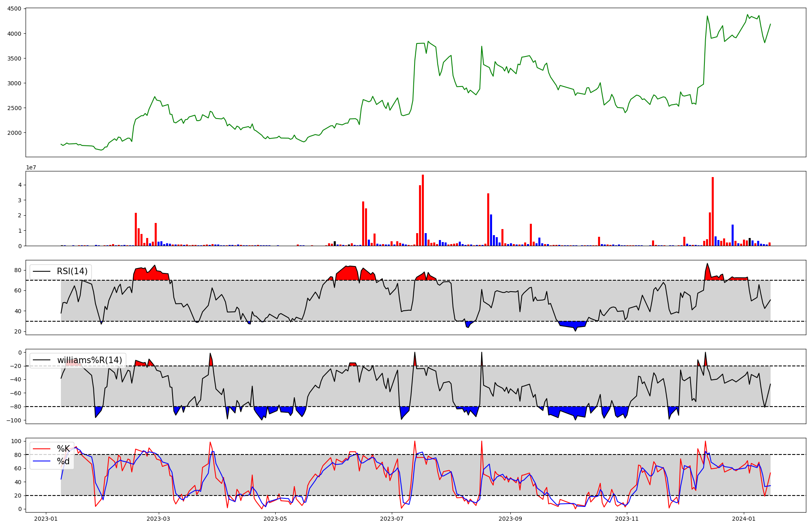The width and height of the screenshot is (812, 528).
Task: Click the 1e7 volume scale label
Action: coord(31,167)
